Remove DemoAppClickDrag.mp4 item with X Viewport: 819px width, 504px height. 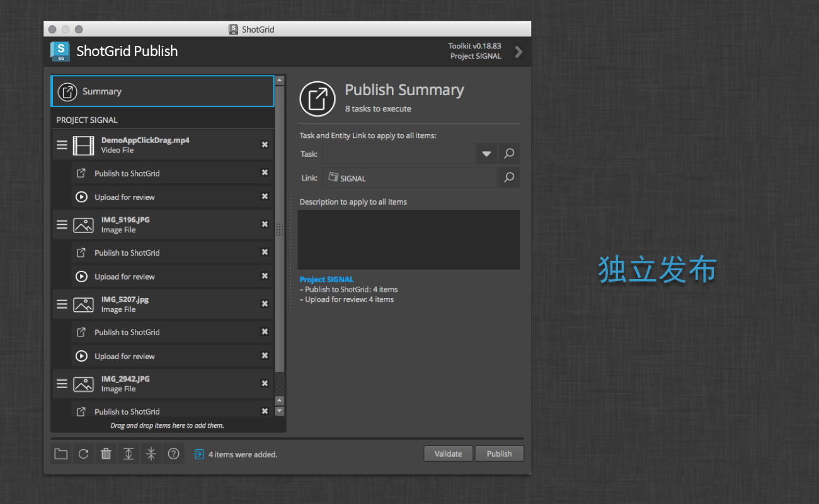pos(265,145)
